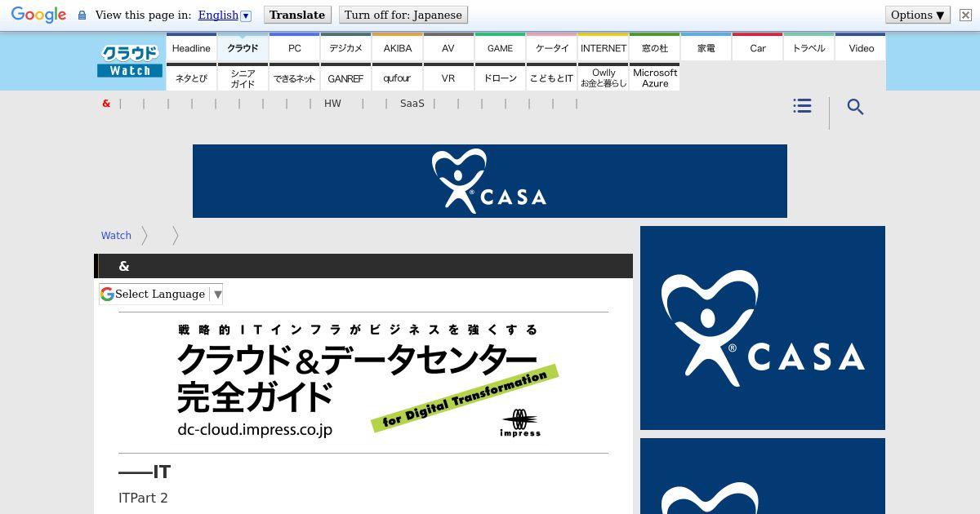Open the Headline tab
This screenshot has width=980, height=514.
(191, 48)
